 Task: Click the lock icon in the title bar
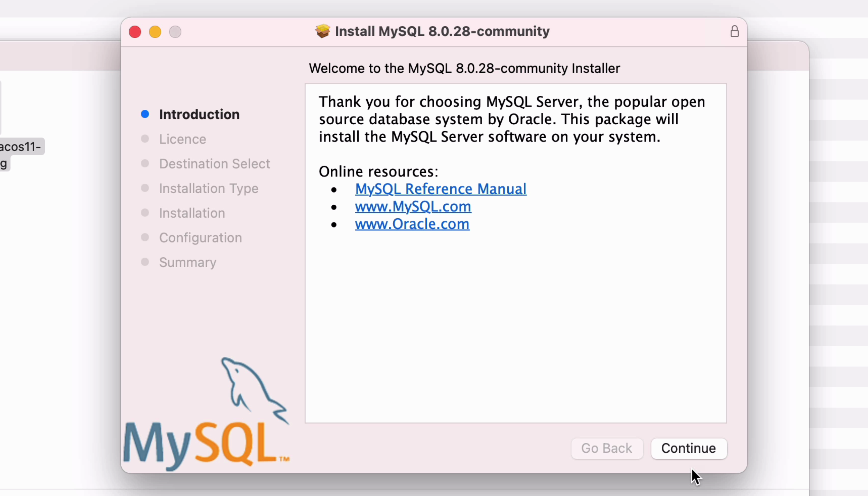[x=734, y=32]
